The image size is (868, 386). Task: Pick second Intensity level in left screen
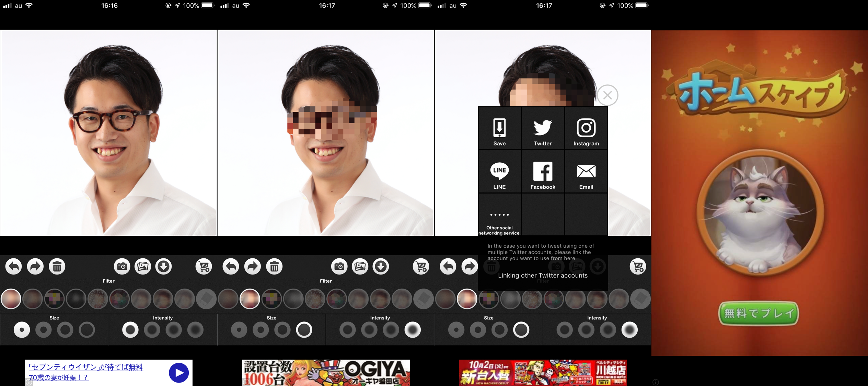(x=152, y=330)
